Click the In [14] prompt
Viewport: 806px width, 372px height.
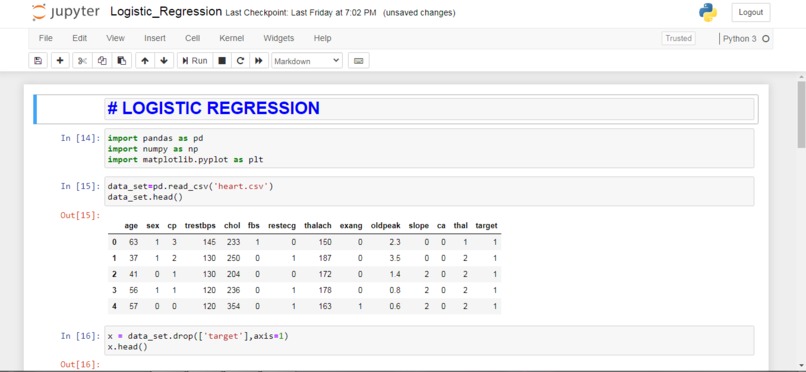coord(80,138)
